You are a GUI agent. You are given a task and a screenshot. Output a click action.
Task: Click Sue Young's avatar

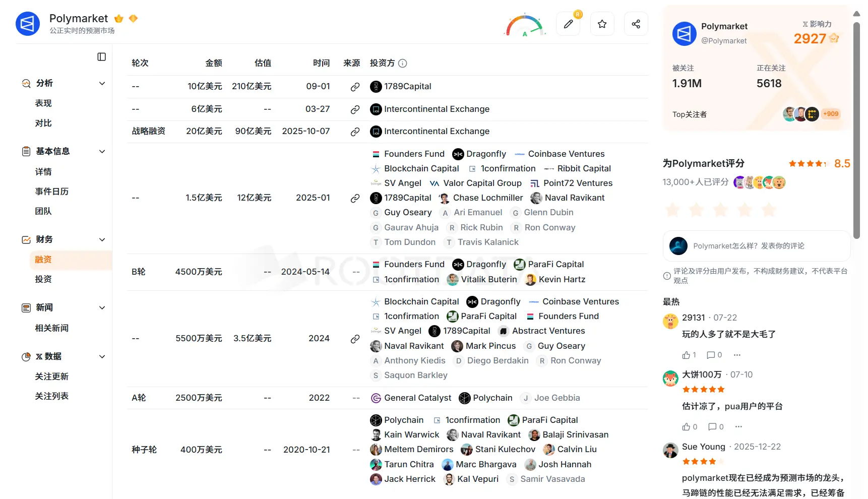[670, 450]
